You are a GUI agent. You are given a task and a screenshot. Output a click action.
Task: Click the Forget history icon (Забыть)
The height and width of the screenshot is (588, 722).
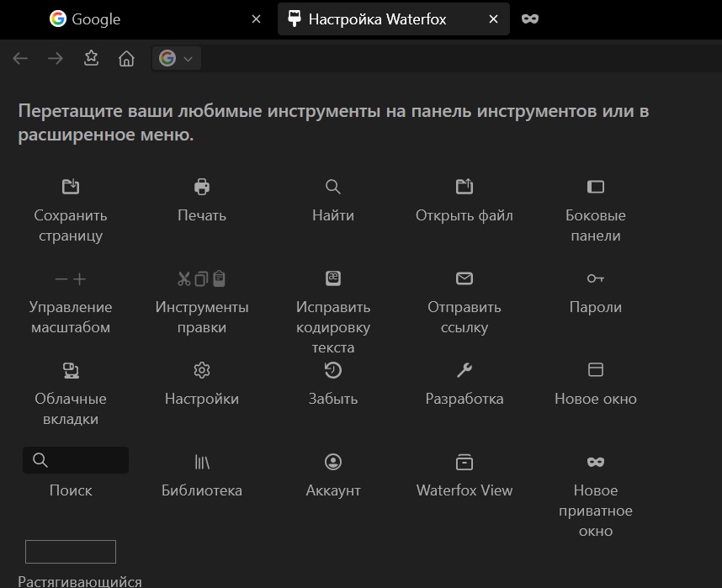(333, 370)
